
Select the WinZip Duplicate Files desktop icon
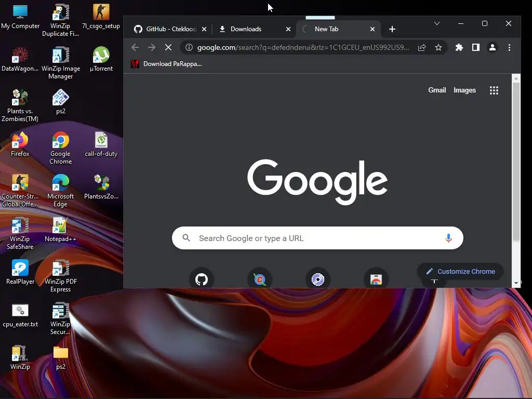coord(60,20)
